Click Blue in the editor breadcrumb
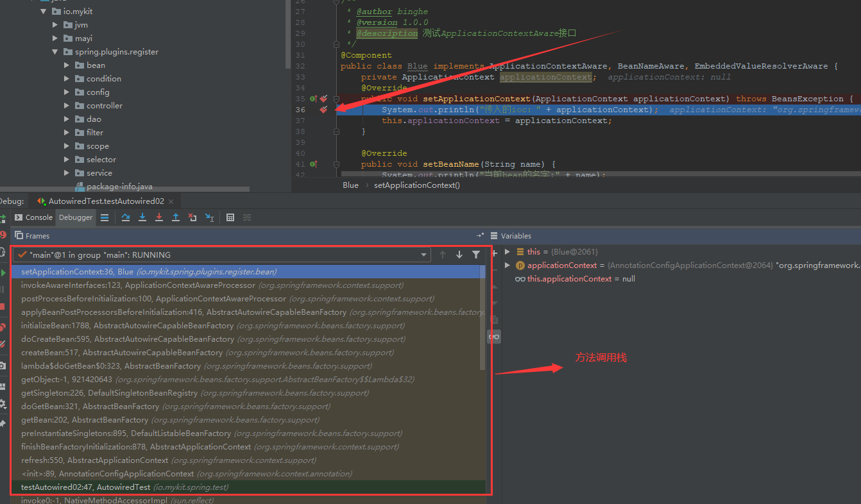The height and width of the screenshot is (504, 861). click(351, 185)
